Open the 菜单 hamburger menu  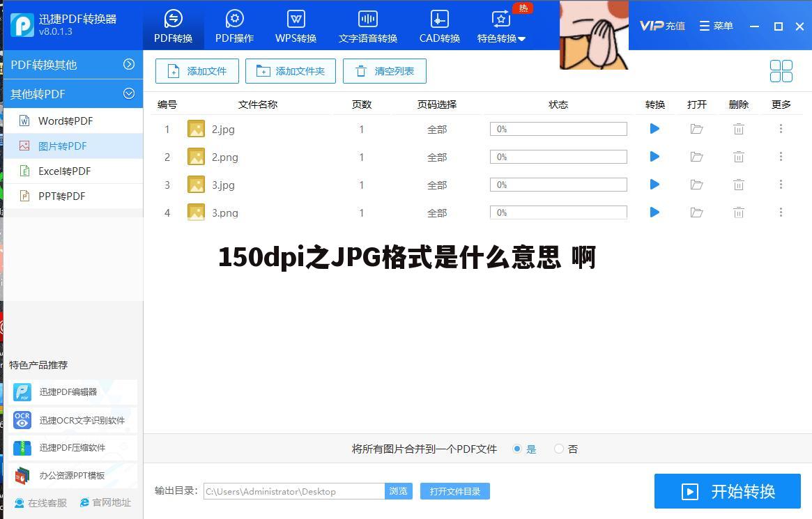coord(717,25)
